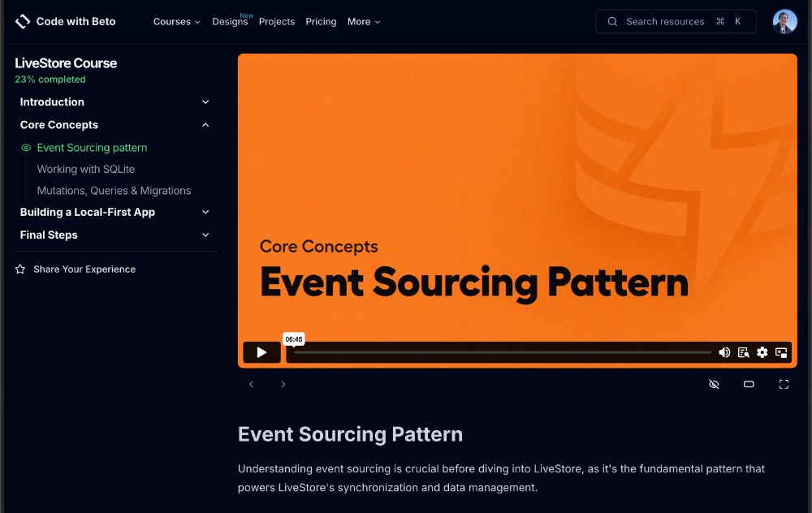Image resolution: width=812 pixels, height=513 pixels.
Task: Click the LiveStore Course title
Action: tap(66, 63)
